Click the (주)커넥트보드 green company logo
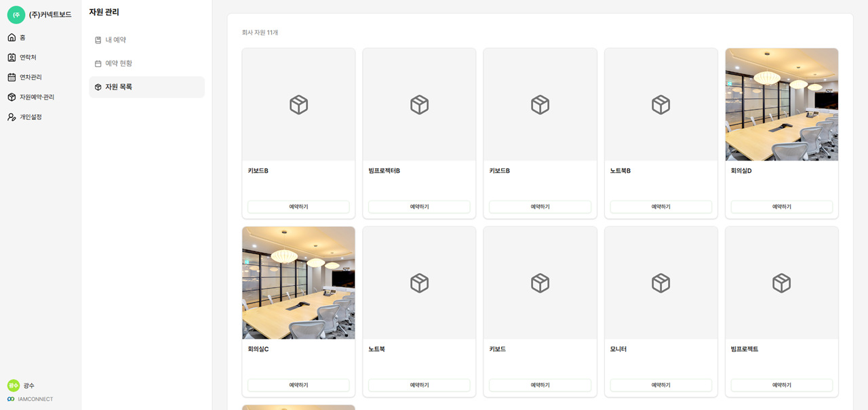This screenshot has height=410, width=868. click(16, 15)
